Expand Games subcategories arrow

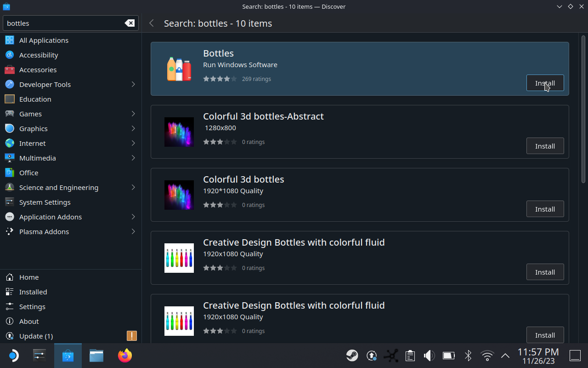pos(133,114)
